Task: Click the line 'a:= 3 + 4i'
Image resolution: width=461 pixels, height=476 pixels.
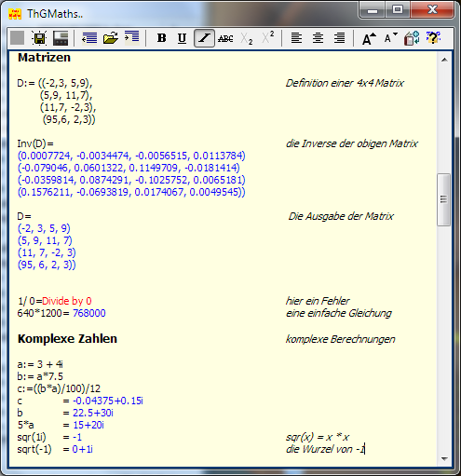Action: click(40, 364)
